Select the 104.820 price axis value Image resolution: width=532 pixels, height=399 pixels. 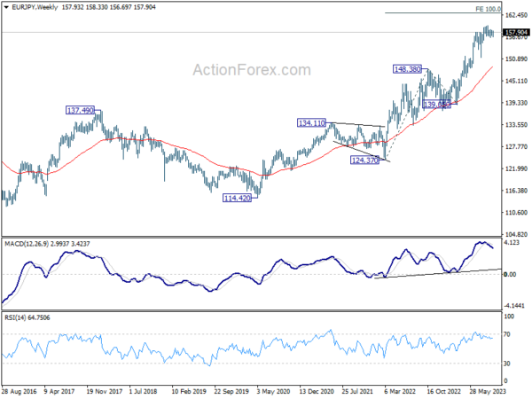(516, 234)
